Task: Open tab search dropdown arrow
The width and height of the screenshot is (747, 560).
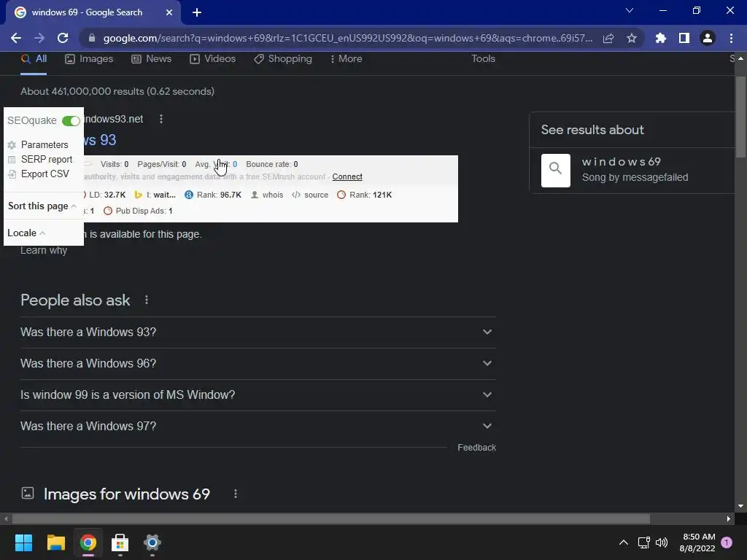Action: [x=630, y=10]
